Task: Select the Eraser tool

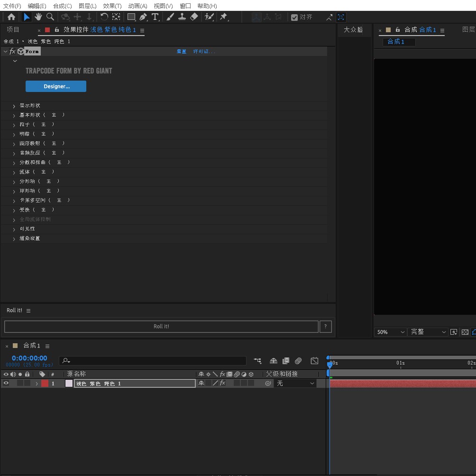Action: pos(194,17)
